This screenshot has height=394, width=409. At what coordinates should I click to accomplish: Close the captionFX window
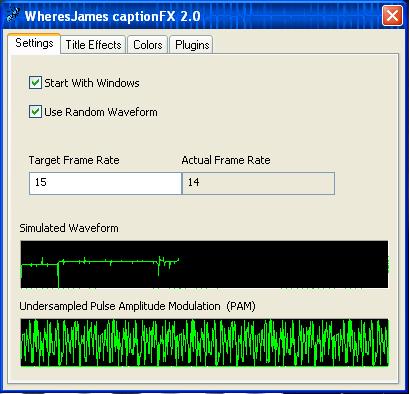coord(392,16)
